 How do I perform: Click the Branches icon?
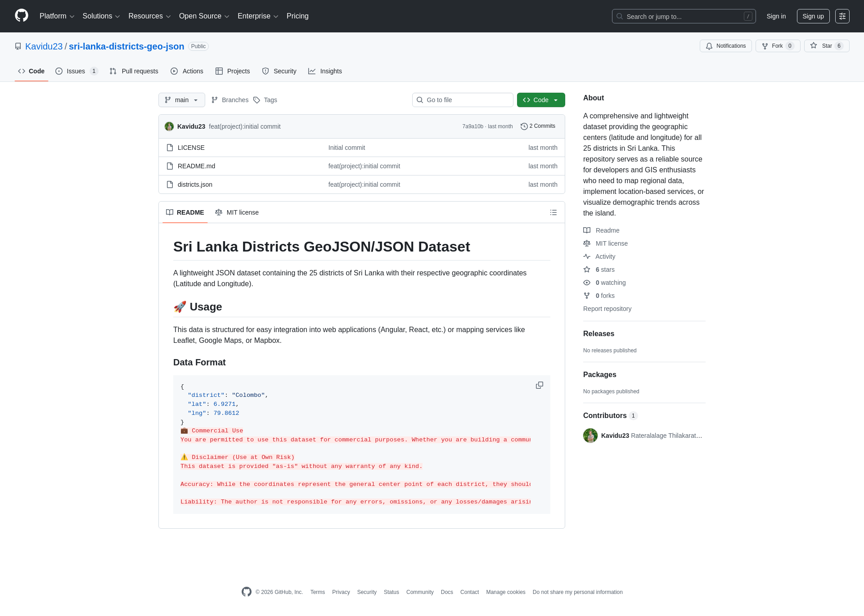point(215,100)
